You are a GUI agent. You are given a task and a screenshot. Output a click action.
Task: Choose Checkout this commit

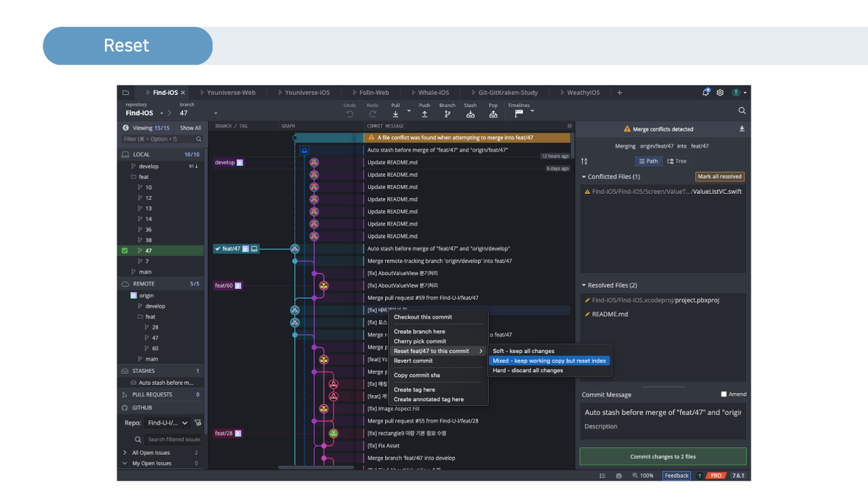point(423,317)
